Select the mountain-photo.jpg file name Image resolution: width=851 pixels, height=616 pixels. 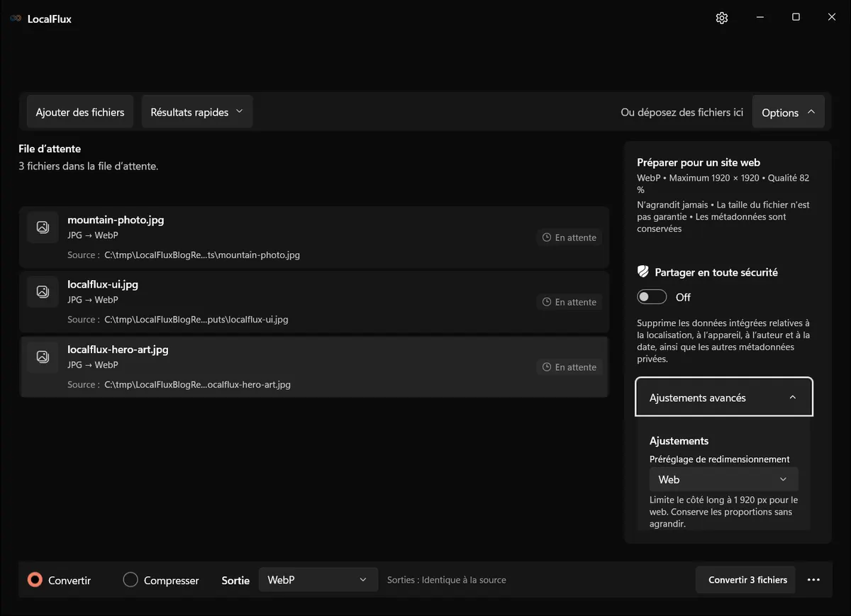pos(116,220)
